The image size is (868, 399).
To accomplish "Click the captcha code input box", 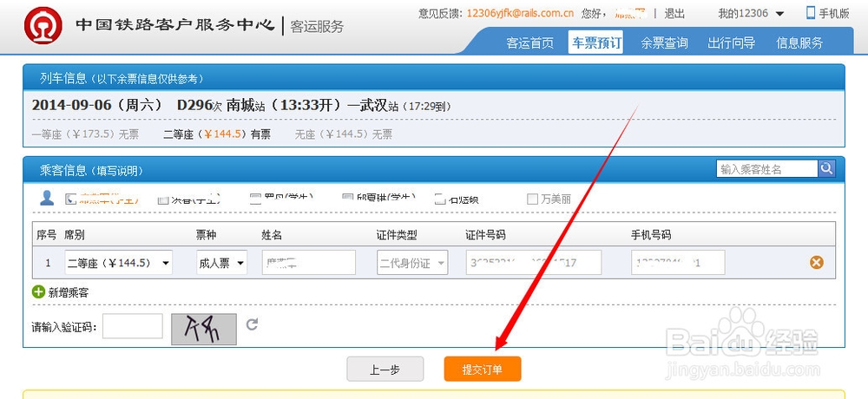I will pyautogui.click(x=133, y=326).
